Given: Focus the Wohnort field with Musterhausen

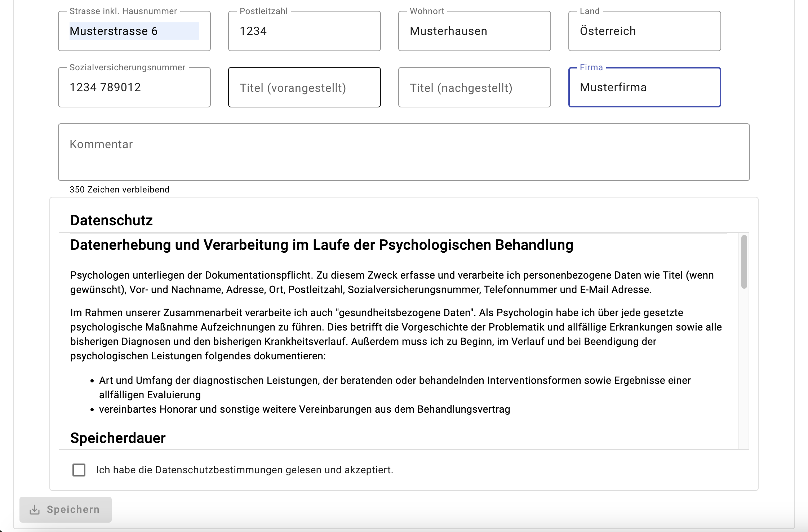Looking at the screenshot, I should click(x=474, y=31).
